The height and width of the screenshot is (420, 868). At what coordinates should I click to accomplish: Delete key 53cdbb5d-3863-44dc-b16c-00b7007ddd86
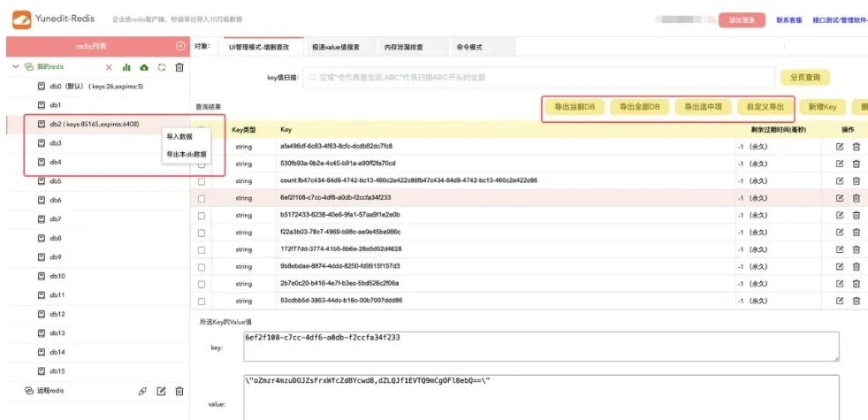pos(857,301)
